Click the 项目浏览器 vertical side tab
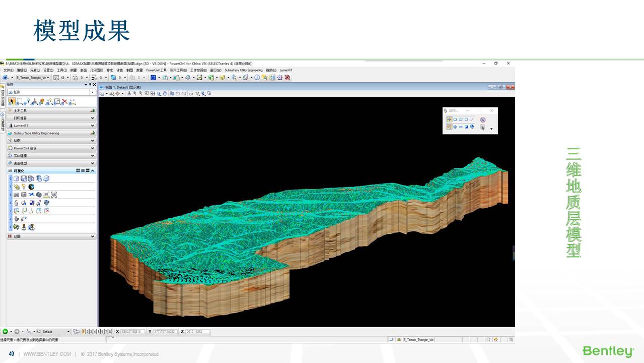The image size is (644, 363). [x=2, y=95]
